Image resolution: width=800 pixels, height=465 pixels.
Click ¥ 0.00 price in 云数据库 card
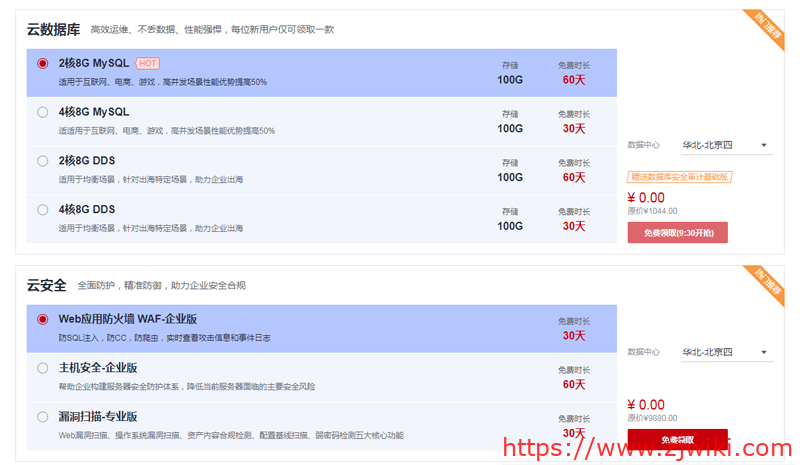[646, 198]
